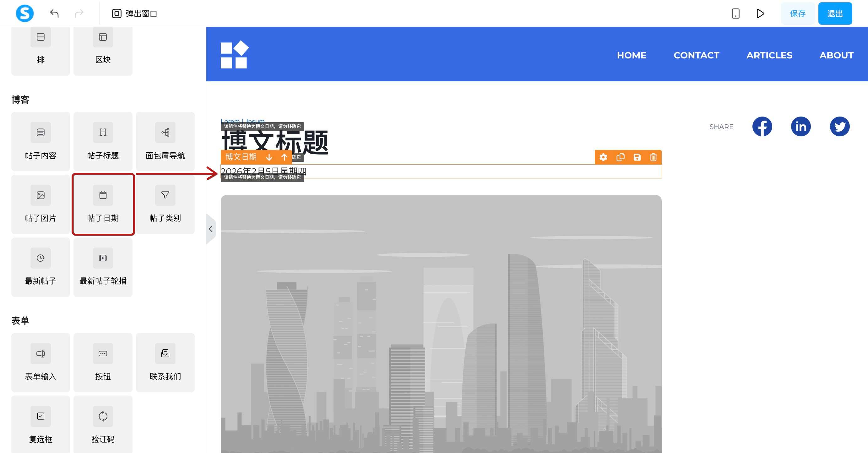Choose the 帖子类别 filter widget
The width and height of the screenshot is (868, 453).
(165, 204)
